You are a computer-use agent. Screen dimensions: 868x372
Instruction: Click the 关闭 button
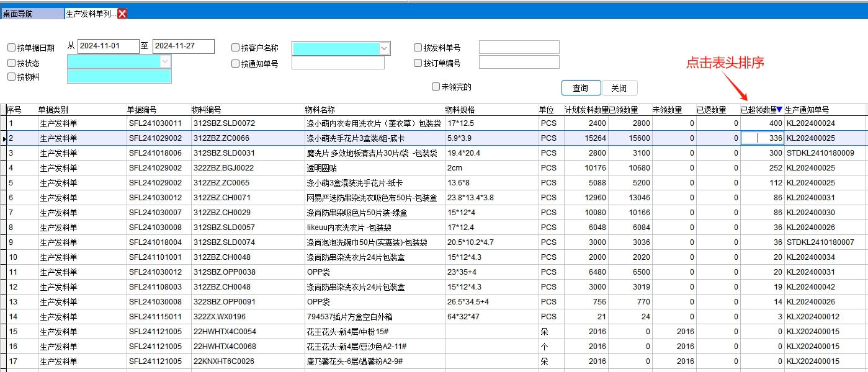pyautogui.click(x=619, y=88)
